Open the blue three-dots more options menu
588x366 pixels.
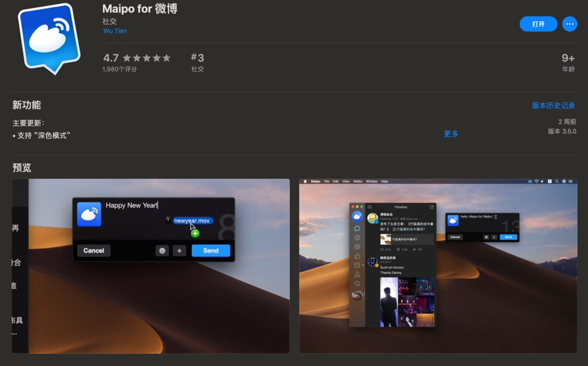570,24
